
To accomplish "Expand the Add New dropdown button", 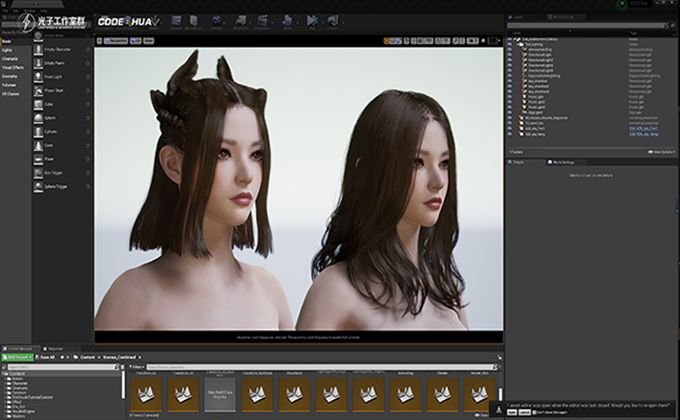I will [17, 357].
